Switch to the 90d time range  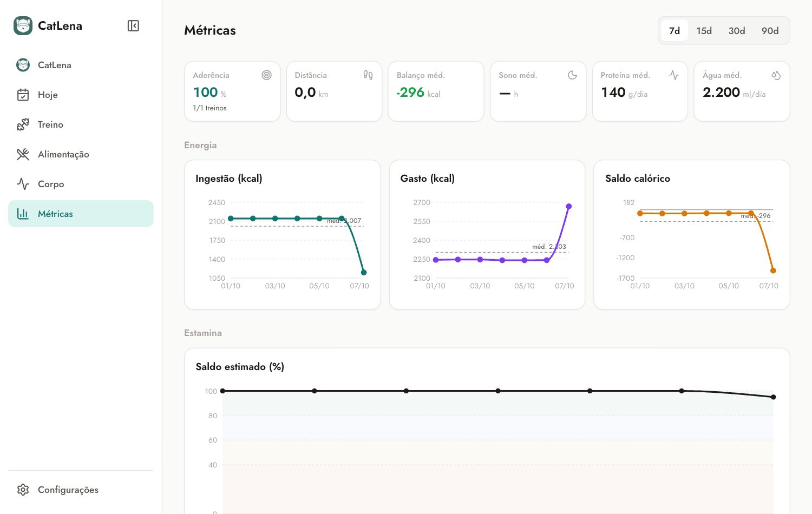click(x=770, y=31)
